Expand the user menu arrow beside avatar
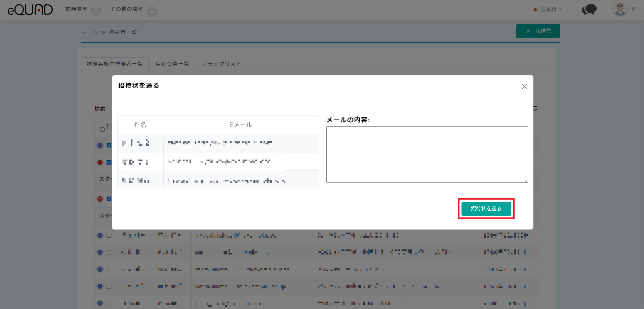 pyautogui.click(x=633, y=9)
